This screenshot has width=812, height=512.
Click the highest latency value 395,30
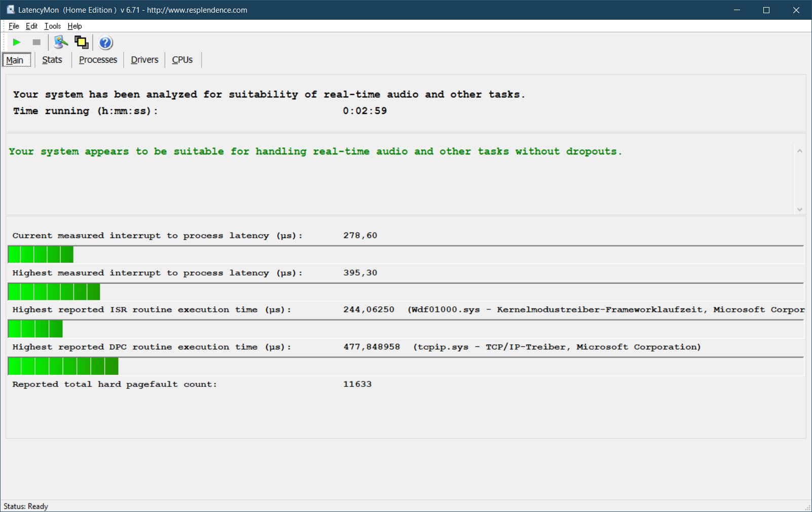pos(360,273)
